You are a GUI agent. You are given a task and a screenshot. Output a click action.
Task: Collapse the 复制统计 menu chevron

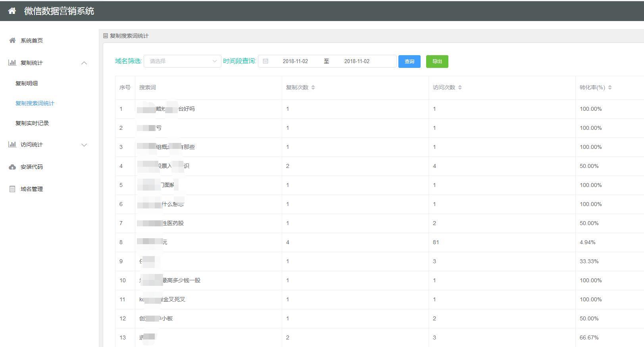tap(84, 63)
